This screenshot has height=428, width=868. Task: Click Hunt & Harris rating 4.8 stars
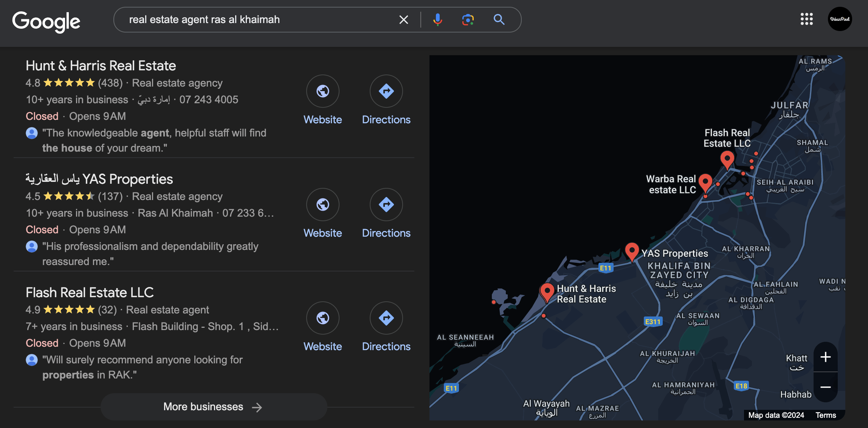pos(60,83)
